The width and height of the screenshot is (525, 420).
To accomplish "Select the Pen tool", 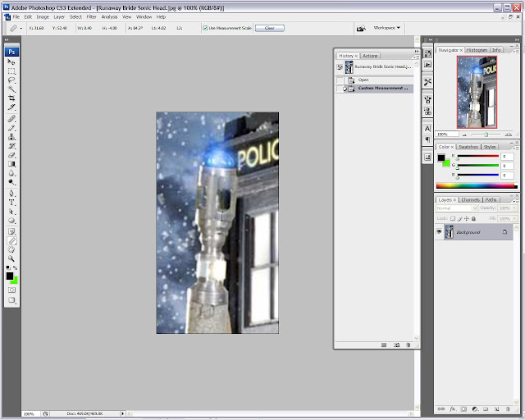I will click(11, 194).
